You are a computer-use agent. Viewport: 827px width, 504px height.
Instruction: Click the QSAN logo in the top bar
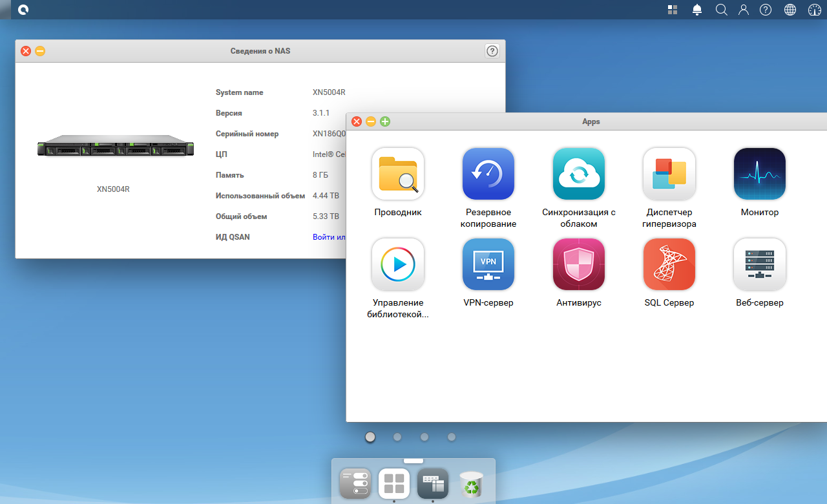[24, 10]
